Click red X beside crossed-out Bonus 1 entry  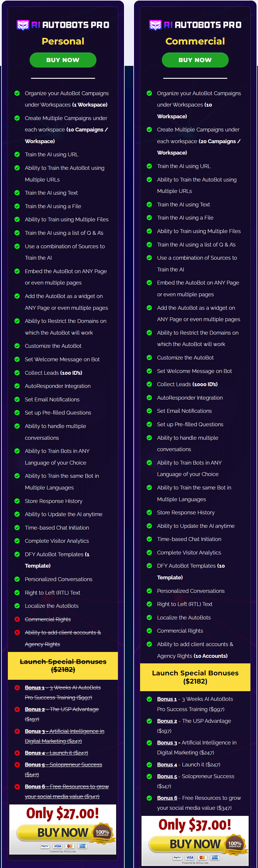[x=17, y=688]
